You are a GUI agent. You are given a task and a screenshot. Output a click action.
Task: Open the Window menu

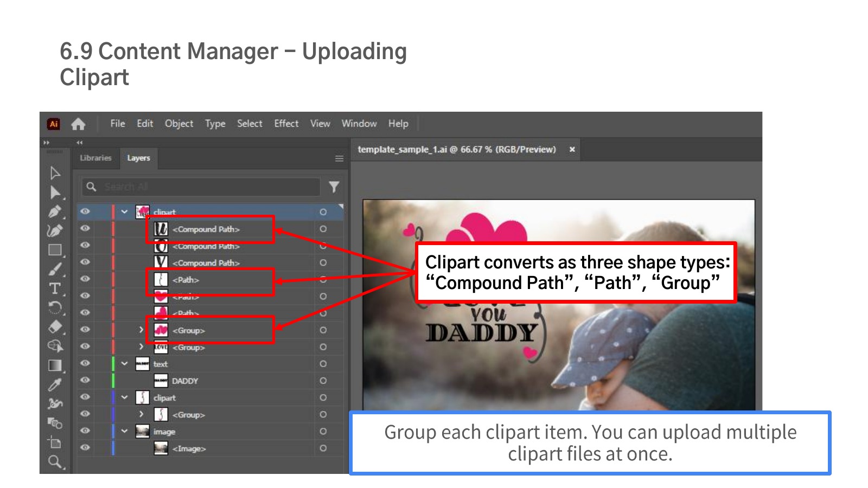(359, 124)
